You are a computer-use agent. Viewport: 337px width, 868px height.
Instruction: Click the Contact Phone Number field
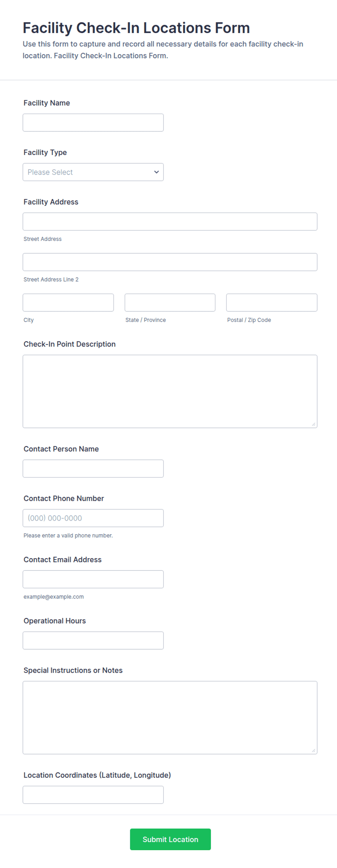tap(93, 518)
